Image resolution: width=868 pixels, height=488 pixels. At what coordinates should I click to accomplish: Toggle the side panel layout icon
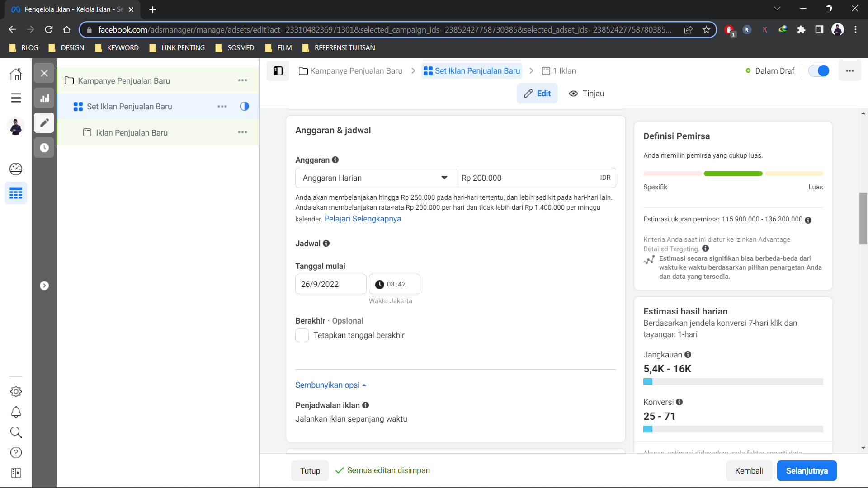click(278, 71)
